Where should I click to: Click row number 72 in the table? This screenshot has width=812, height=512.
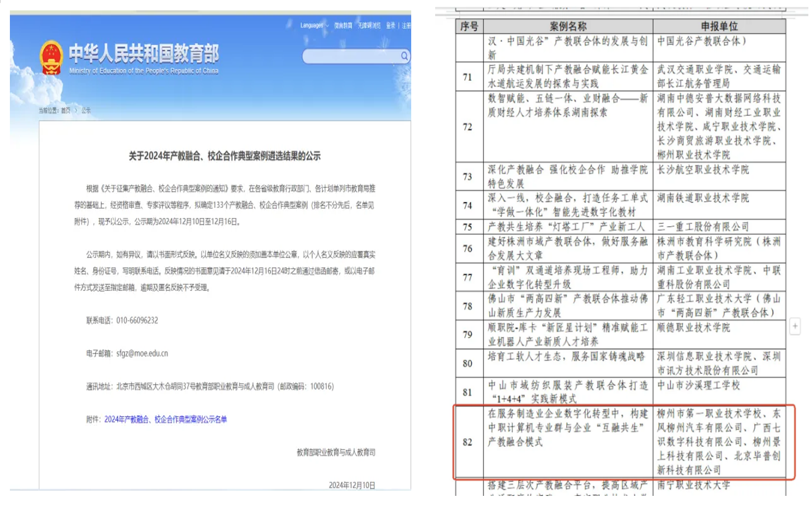(467, 127)
